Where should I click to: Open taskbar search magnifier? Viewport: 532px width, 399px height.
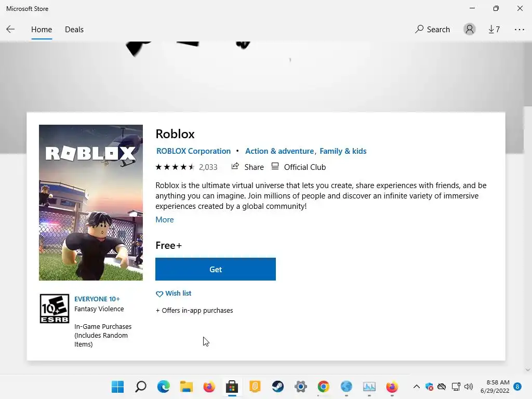point(140,387)
